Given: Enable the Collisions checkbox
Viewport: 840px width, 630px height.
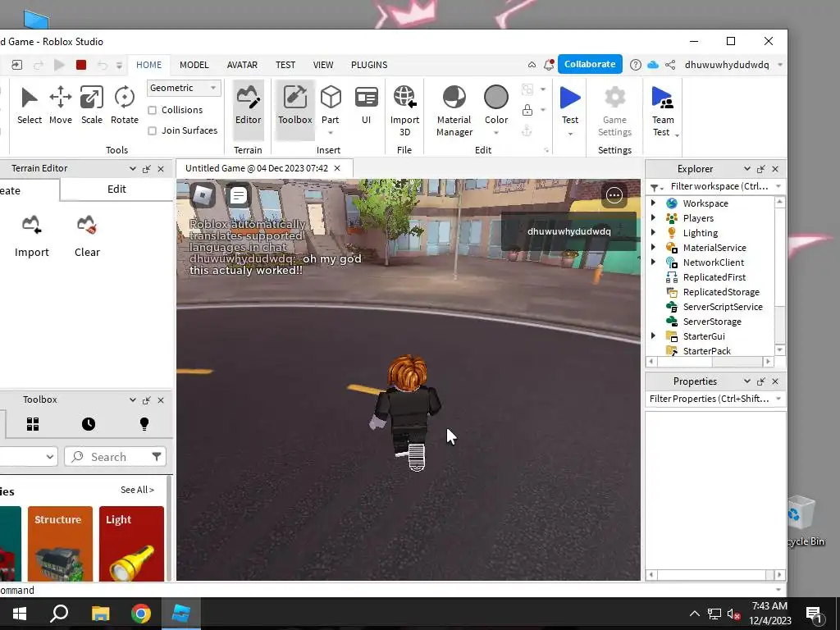Looking at the screenshot, I should coord(152,110).
